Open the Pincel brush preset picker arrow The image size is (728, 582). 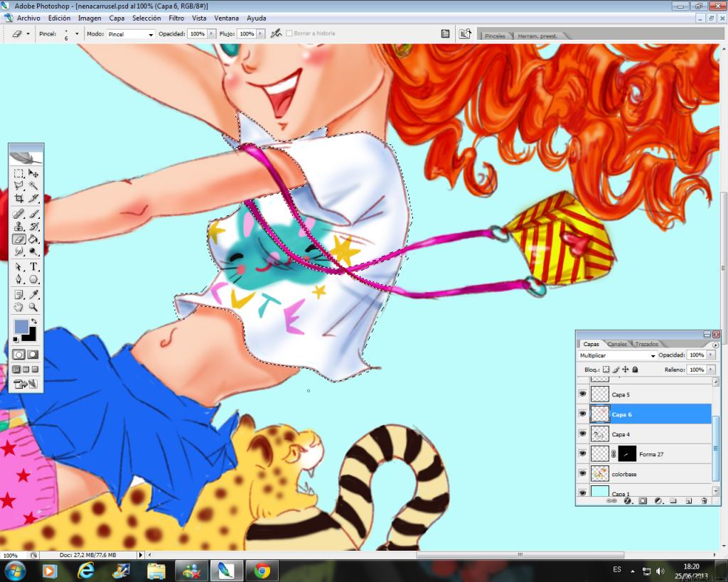pyautogui.click(x=77, y=33)
